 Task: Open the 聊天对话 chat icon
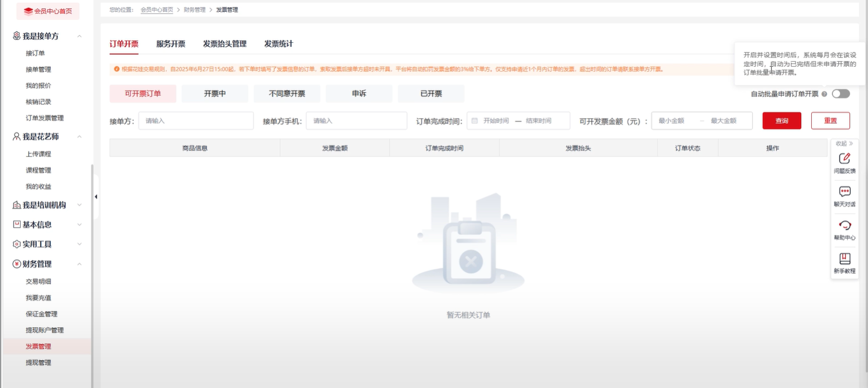pyautogui.click(x=844, y=192)
